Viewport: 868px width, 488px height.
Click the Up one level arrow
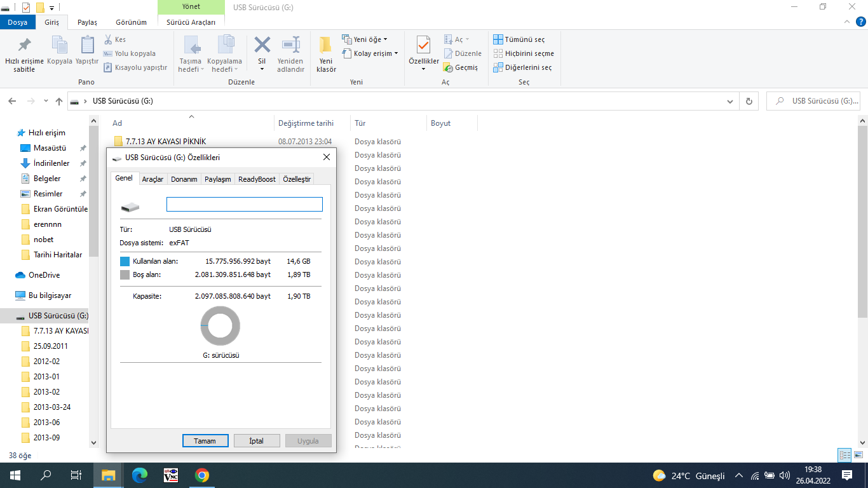click(x=59, y=101)
